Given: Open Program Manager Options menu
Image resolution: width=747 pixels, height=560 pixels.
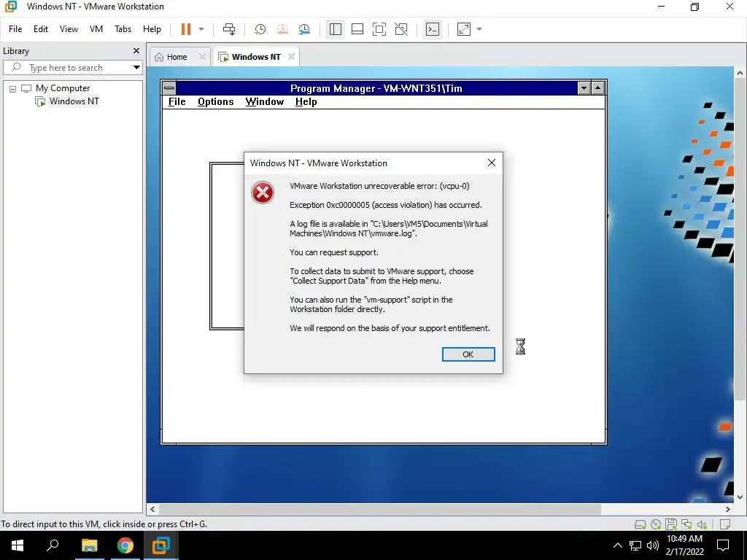Looking at the screenshot, I should pyautogui.click(x=215, y=102).
